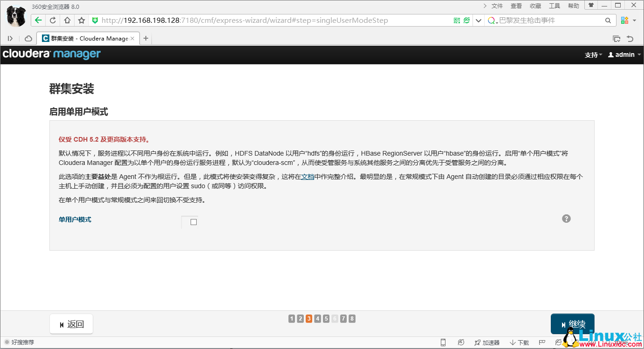Click the 继续 button

572,323
